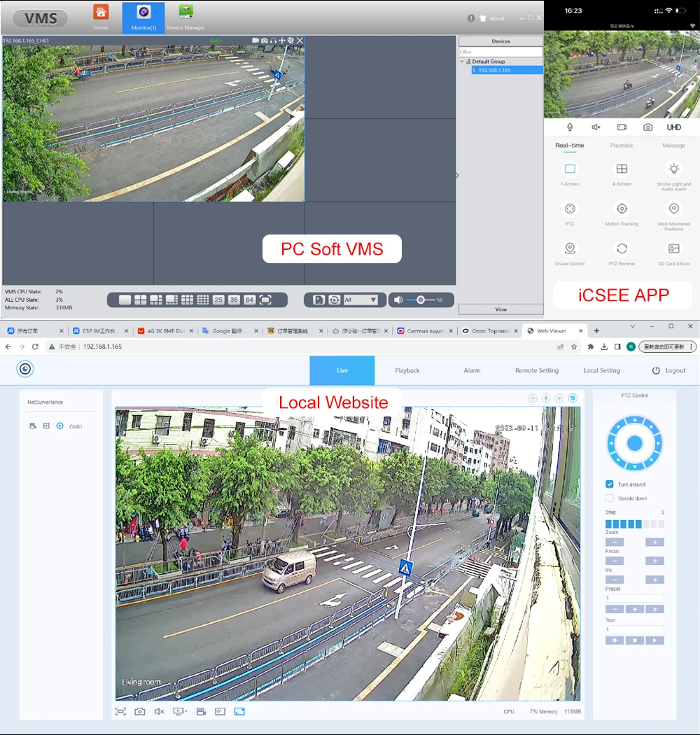Click the headphone audio icon in VMS channel toolbar
This screenshot has width=700, height=735.
[273, 41]
